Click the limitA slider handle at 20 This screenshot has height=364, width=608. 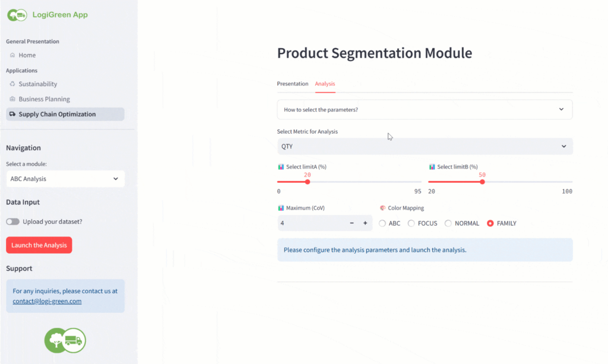tap(308, 182)
